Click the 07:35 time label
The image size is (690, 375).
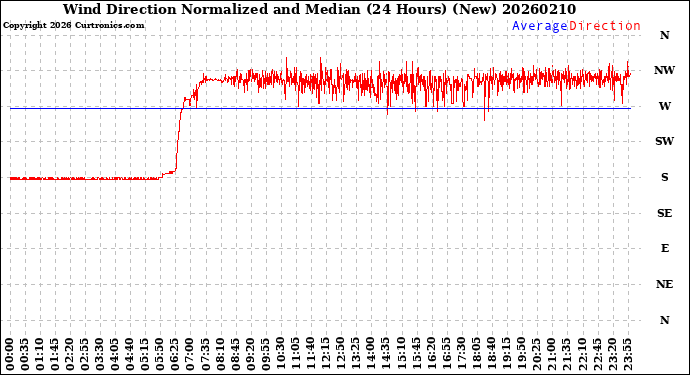[x=206, y=355]
